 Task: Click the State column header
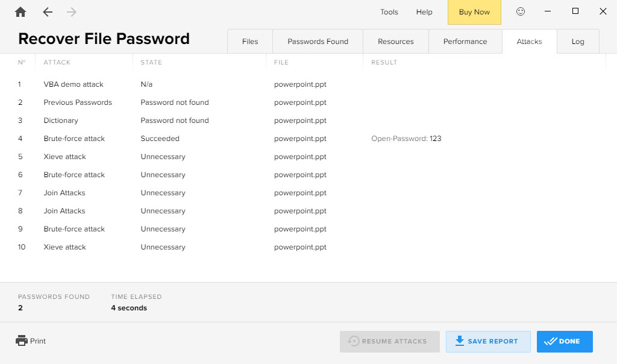(151, 62)
